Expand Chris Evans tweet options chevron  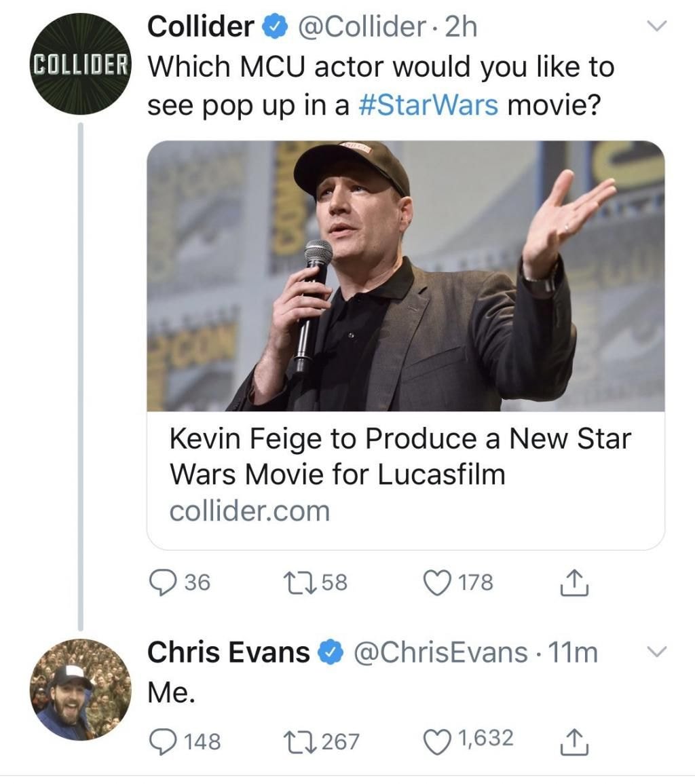[655, 652]
